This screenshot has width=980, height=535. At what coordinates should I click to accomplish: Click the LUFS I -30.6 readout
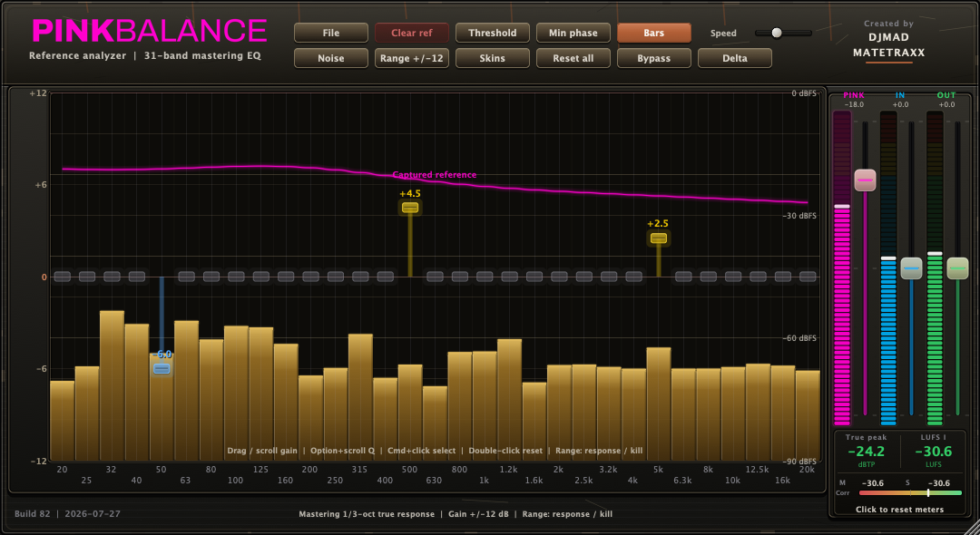[933, 452]
